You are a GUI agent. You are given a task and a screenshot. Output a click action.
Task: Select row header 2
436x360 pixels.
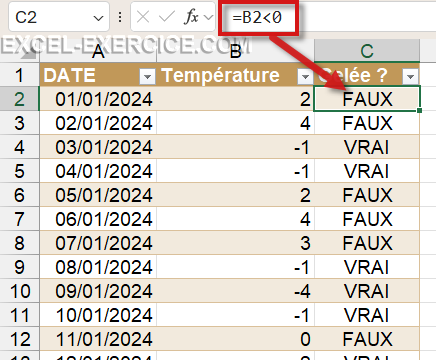coord(19,99)
